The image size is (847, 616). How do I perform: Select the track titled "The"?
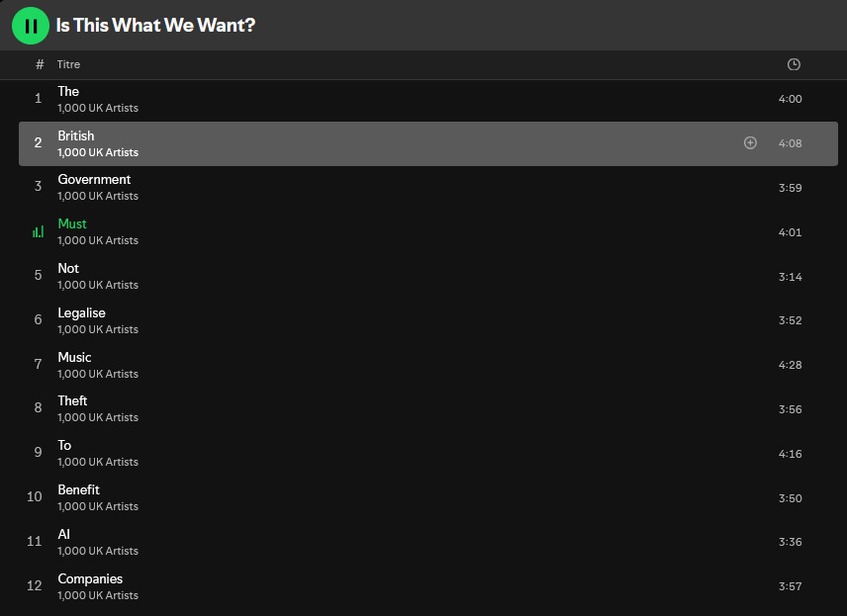coord(68,91)
